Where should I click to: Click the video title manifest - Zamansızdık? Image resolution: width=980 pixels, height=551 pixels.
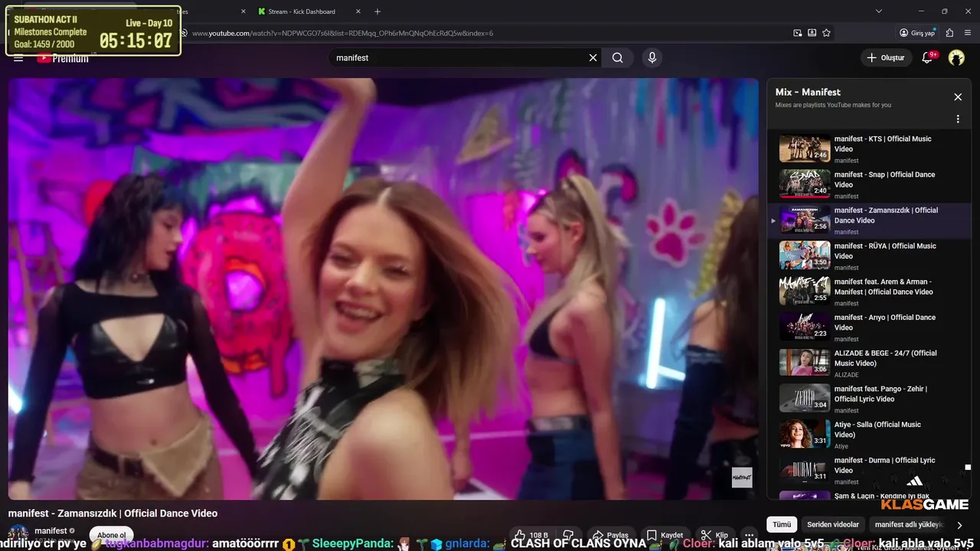click(x=113, y=514)
